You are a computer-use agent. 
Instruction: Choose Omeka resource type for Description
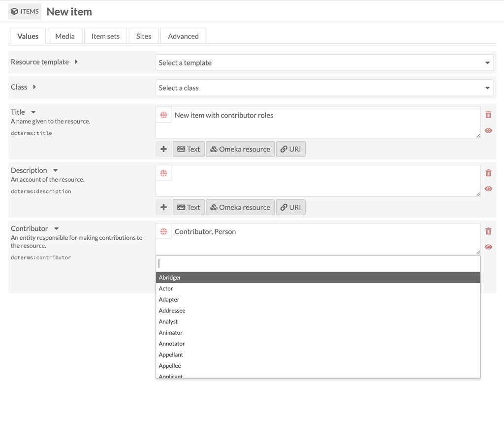[240, 207]
